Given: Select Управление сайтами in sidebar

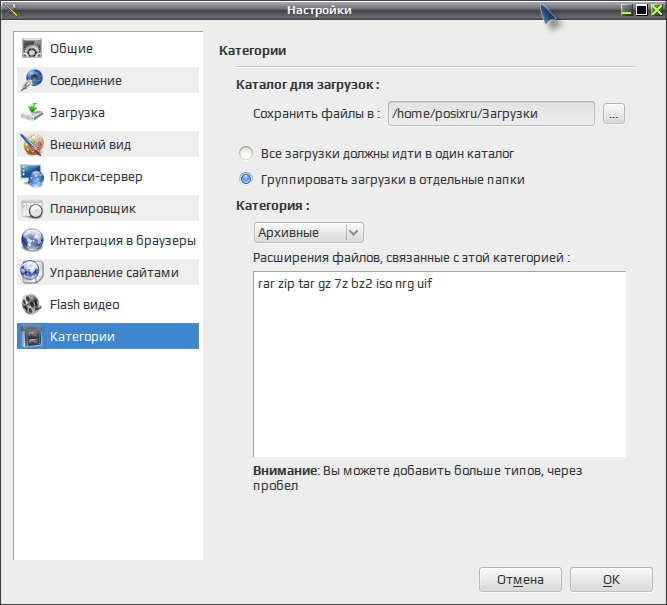Looking at the screenshot, I should (108, 272).
